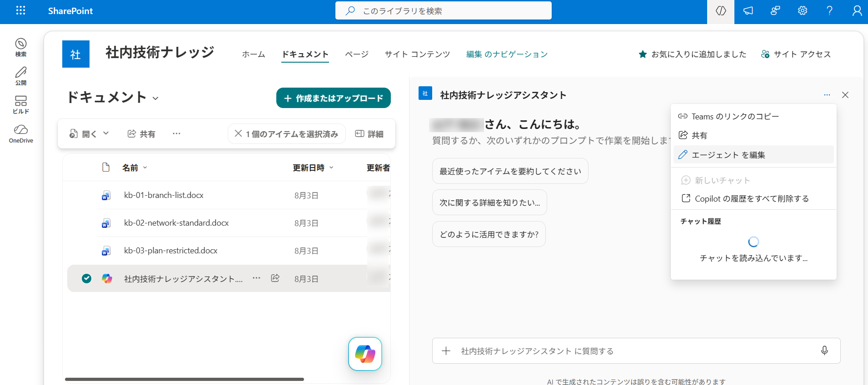
Task: Click the Word icon for kb-01-branch-list.docx
Action: pos(106,196)
